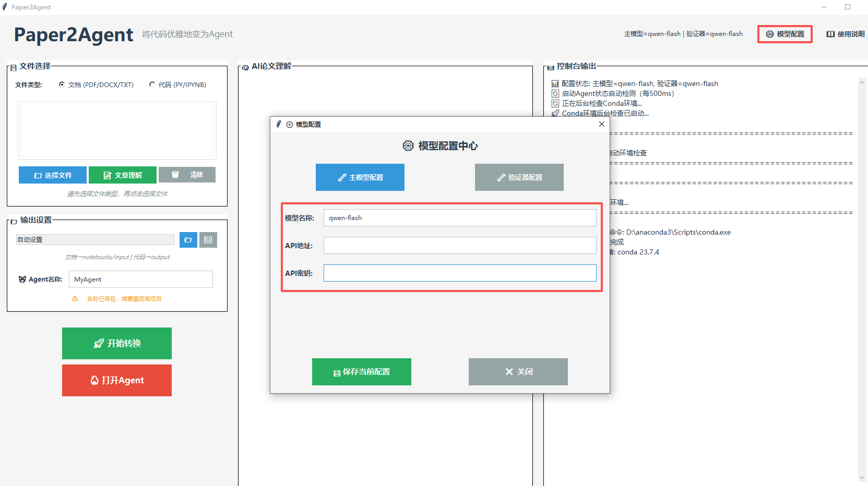Screen dimensions: 868x486
Task: Click into the API地址 text field
Action: coord(459,246)
